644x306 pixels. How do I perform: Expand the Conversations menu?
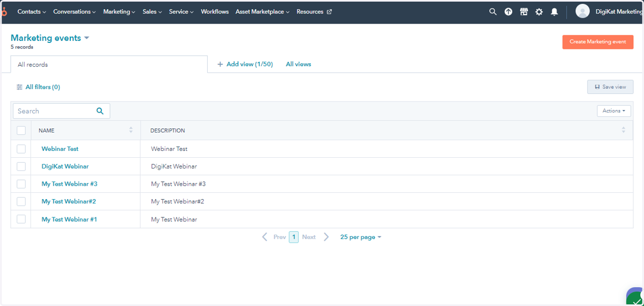pos(75,11)
